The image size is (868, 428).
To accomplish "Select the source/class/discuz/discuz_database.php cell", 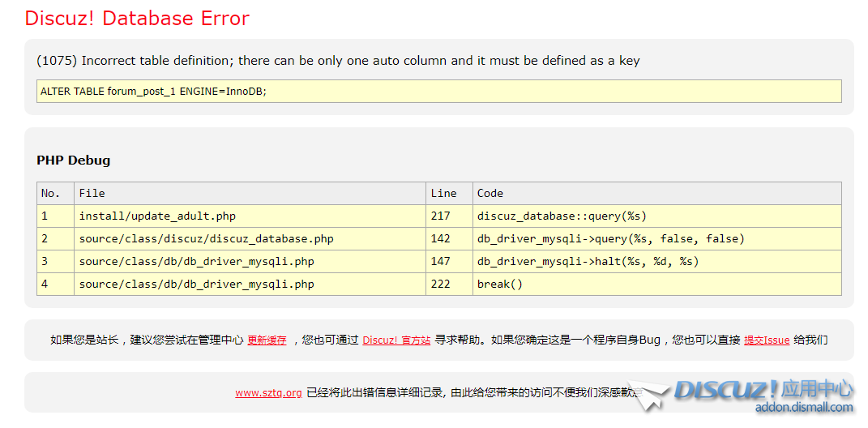I will click(206, 239).
